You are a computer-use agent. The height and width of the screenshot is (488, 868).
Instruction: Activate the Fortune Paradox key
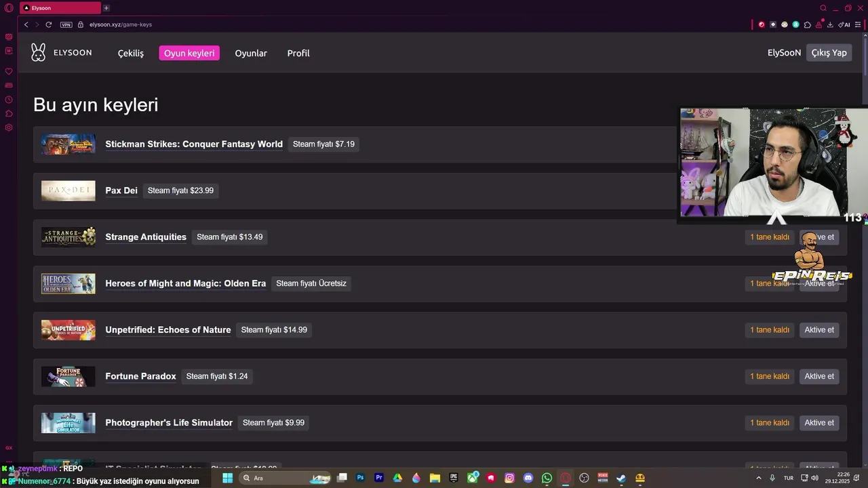(x=819, y=376)
